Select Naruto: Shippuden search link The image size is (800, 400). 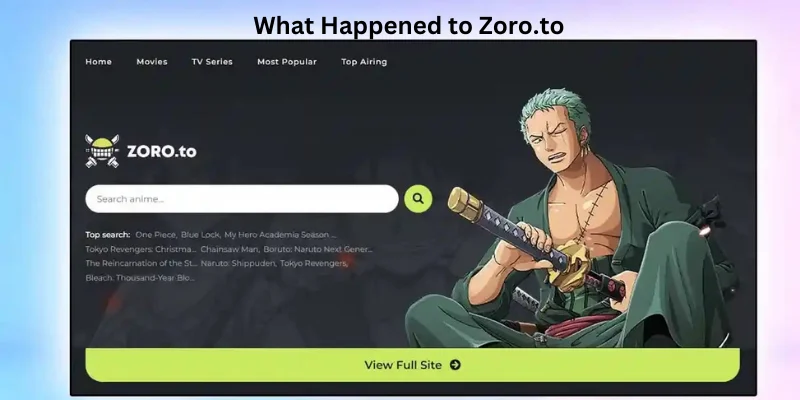pyautogui.click(x=238, y=264)
